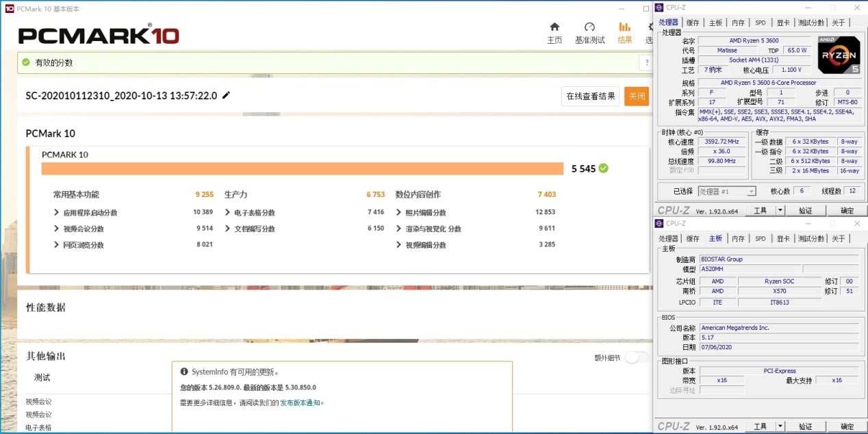This screenshot has height=434, width=868.
Task: Expand the 照片编辑分数 row
Action: tap(398, 212)
